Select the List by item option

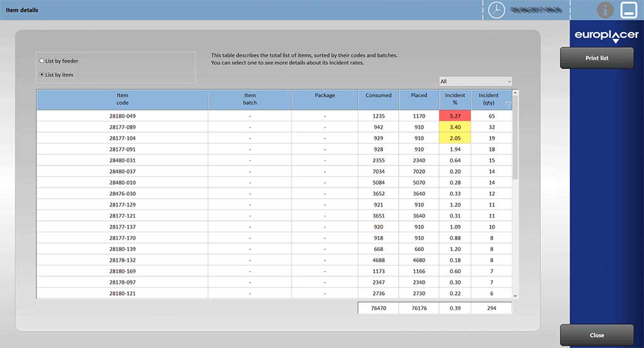tap(42, 75)
